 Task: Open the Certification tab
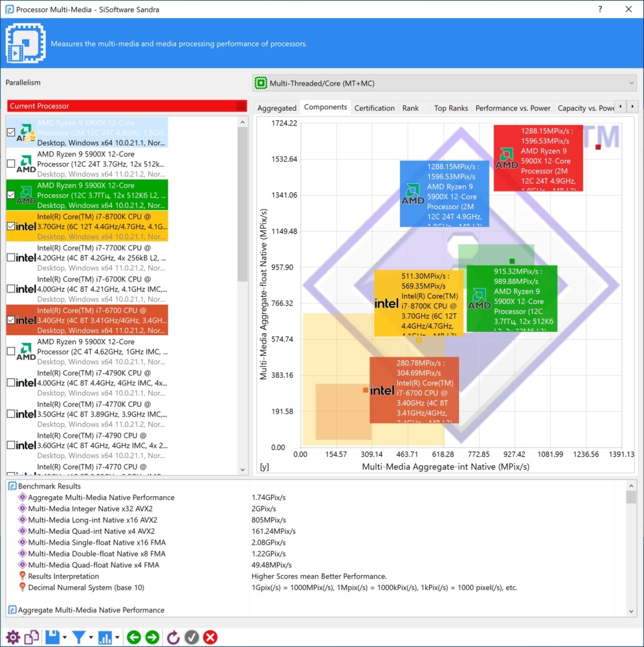[375, 107]
